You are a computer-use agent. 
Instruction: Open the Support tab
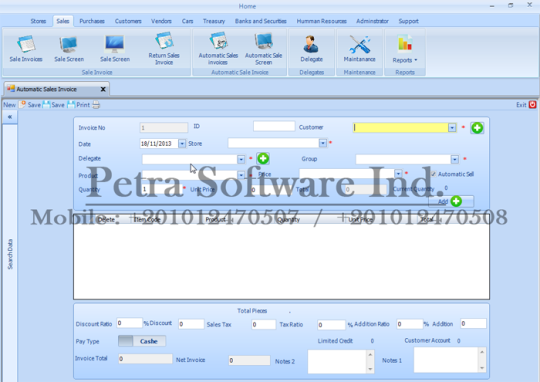tap(408, 21)
